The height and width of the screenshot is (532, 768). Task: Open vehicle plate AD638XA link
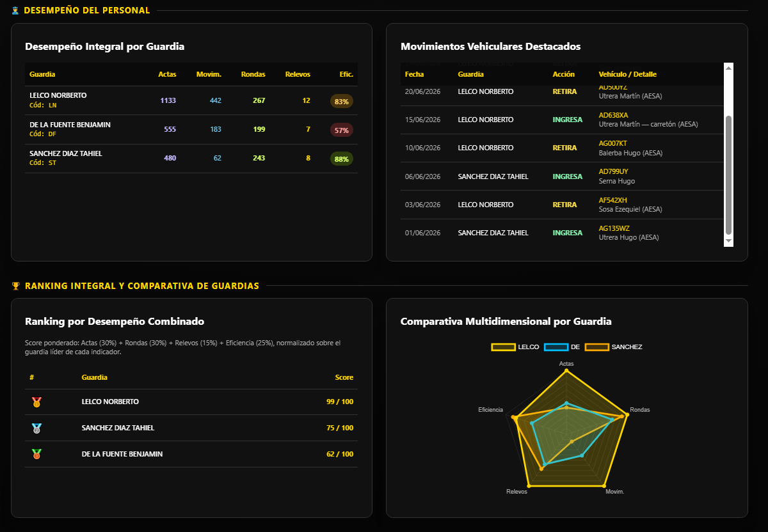click(613, 115)
